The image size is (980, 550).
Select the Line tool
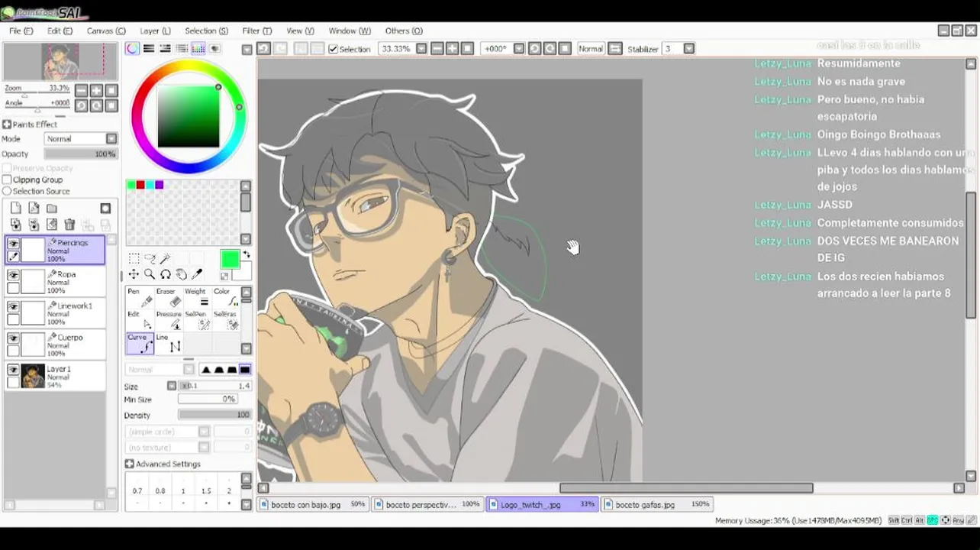[x=167, y=344]
